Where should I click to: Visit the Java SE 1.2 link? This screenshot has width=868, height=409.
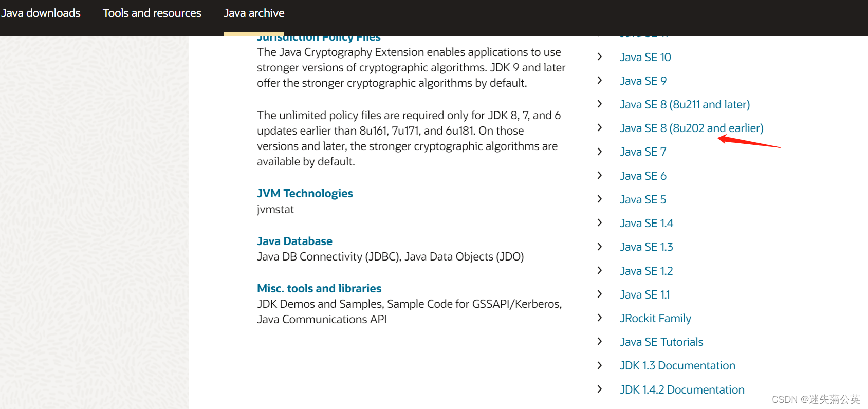[647, 271]
